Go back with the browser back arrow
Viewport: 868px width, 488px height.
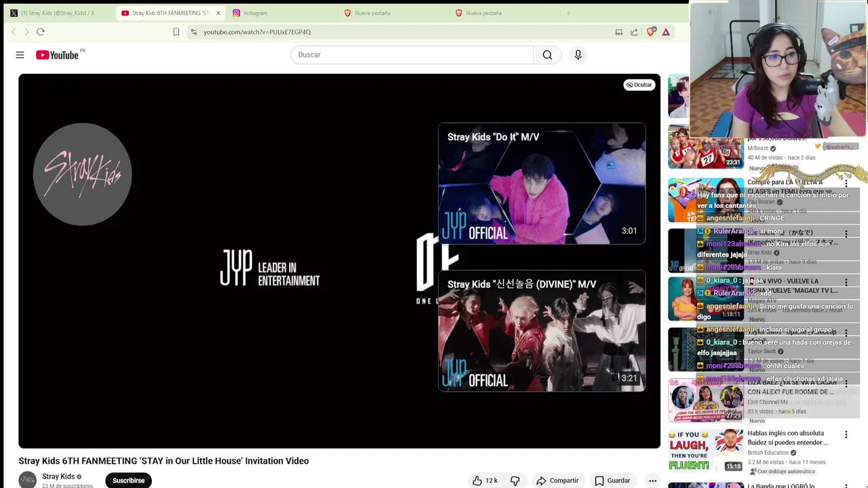tap(14, 32)
